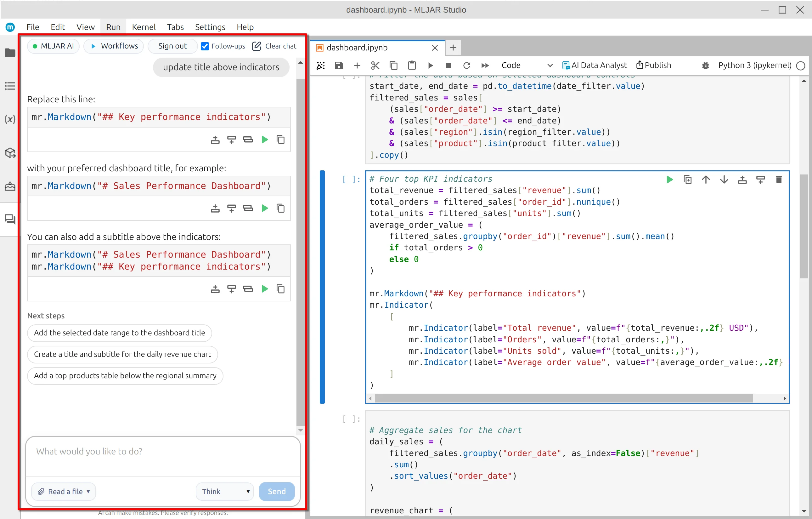Move the active KPI cell up
This screenshot has height=519, width=812.
[706, 180]
